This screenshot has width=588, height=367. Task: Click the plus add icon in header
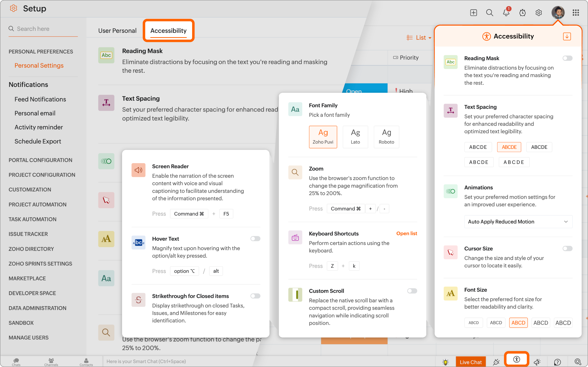point(473,13)
